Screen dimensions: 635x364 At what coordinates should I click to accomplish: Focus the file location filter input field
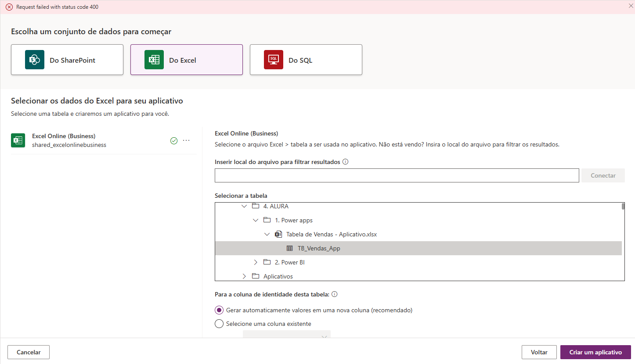[x=397, y=175]
